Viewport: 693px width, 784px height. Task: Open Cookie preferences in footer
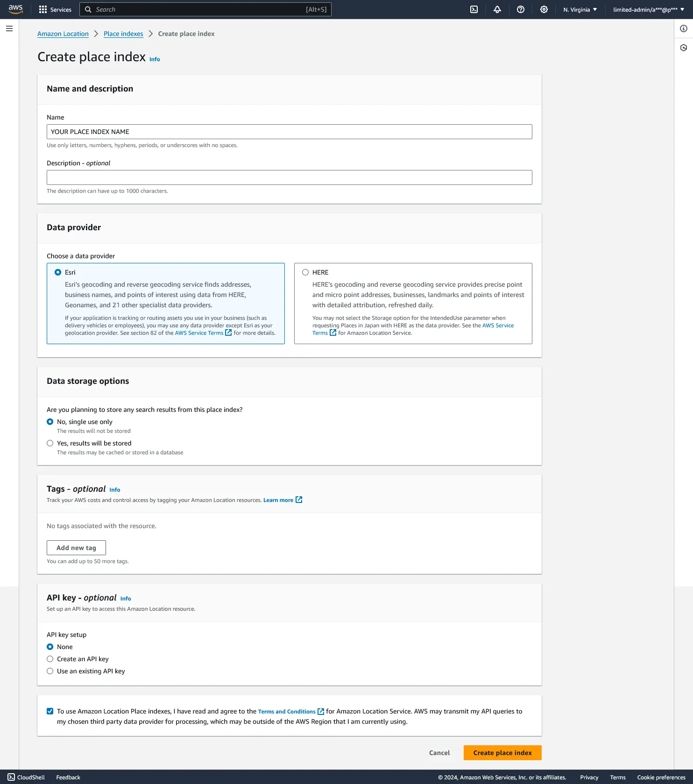click(661, 777)
